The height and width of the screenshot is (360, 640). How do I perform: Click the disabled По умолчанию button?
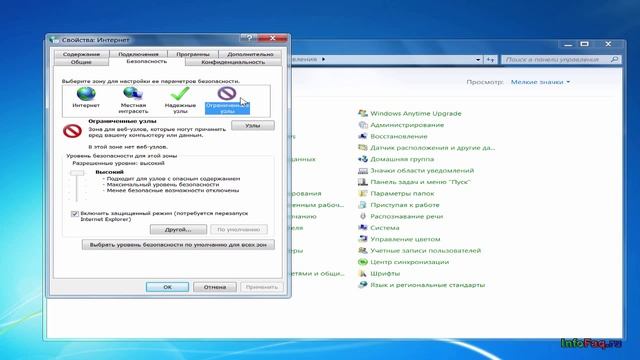239,229
